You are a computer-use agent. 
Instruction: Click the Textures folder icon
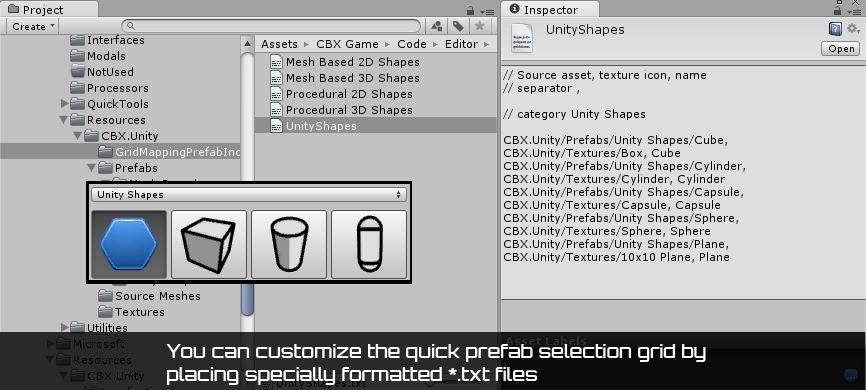coord(105,312)
